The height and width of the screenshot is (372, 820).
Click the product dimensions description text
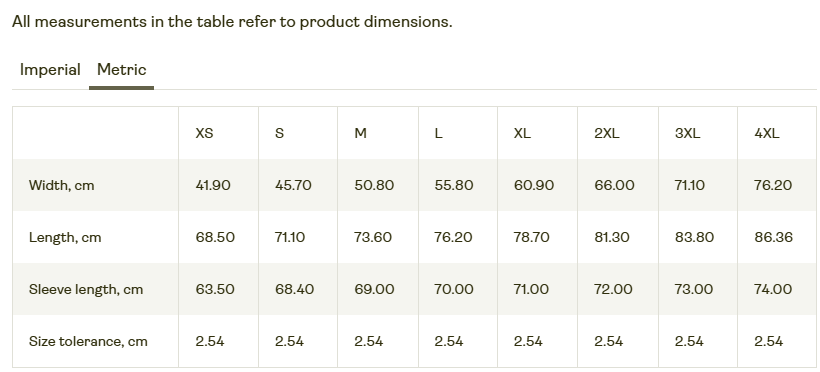232,22
